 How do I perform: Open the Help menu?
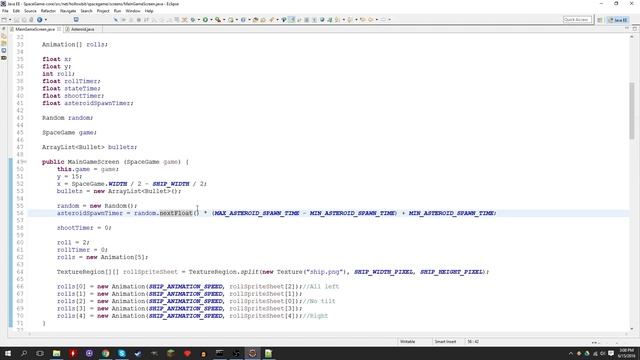click(x=149, y=11)
